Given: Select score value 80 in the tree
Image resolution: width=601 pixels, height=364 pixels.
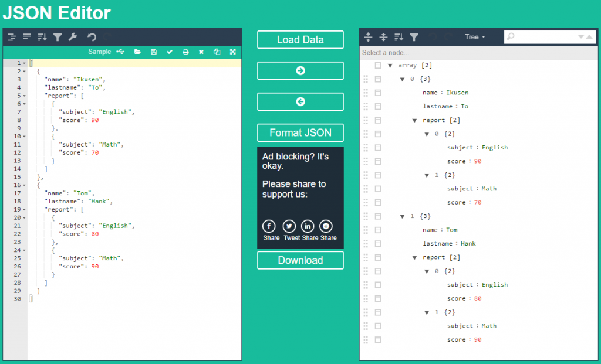Looking at the screenshot, I should [478, 298].
